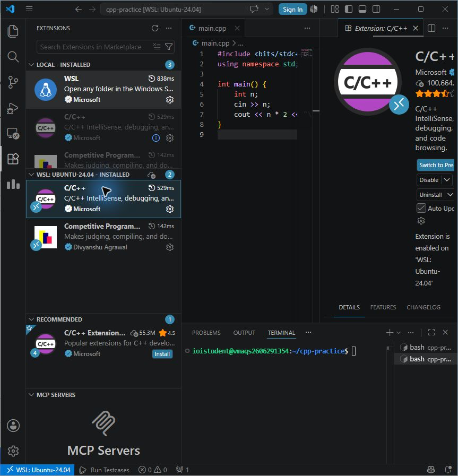
Task: Open new terminal launch profile dropdown
Action: 399,333
